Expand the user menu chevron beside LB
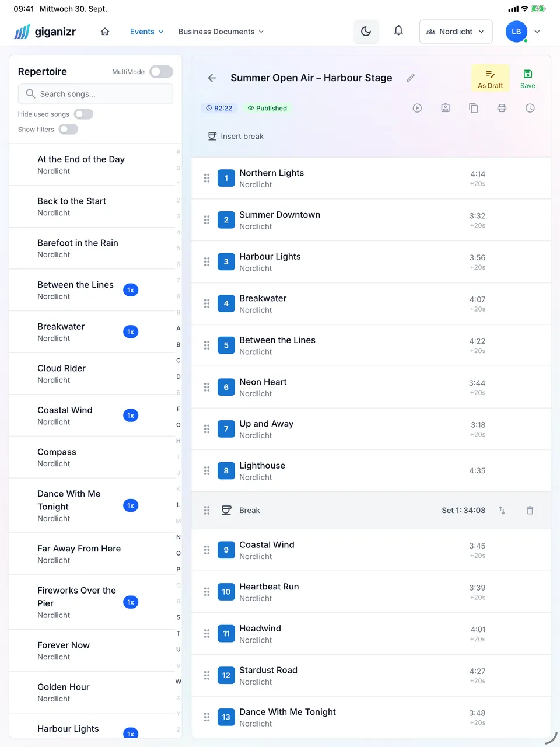 click(x=537, y=32)
